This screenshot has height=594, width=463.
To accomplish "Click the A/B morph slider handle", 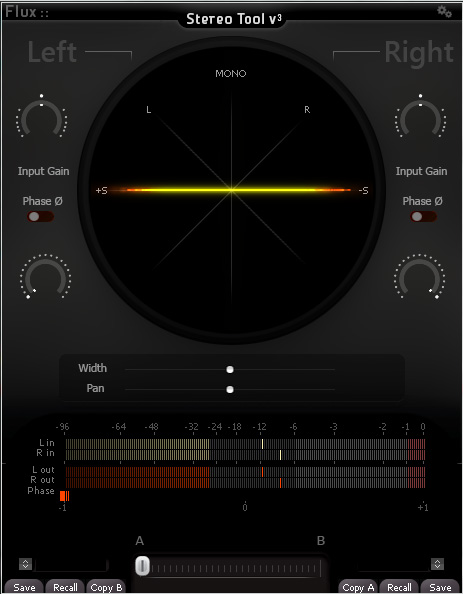I will click(x=142, y=566).
